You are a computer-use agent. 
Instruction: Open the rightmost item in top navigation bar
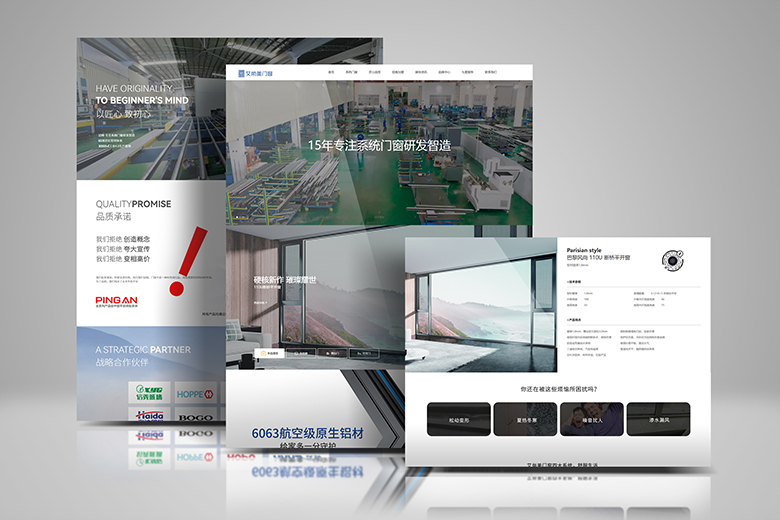pyautogui.click(x=490, y=72)
